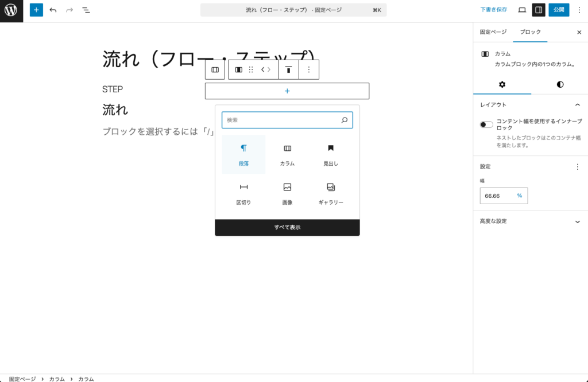Screen dimensions: 588x382
Task: Insert a 区切り (Separator) block
Action: tap(243, 192)
